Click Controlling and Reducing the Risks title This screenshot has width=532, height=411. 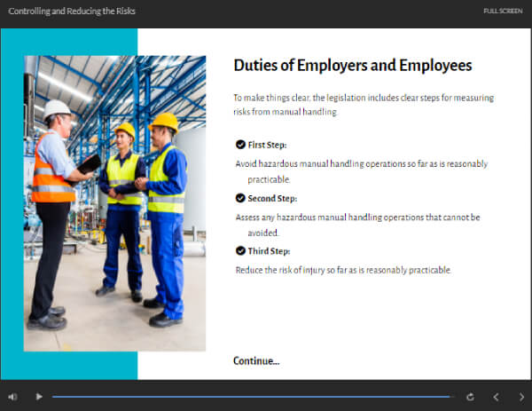tap(72, 12)
